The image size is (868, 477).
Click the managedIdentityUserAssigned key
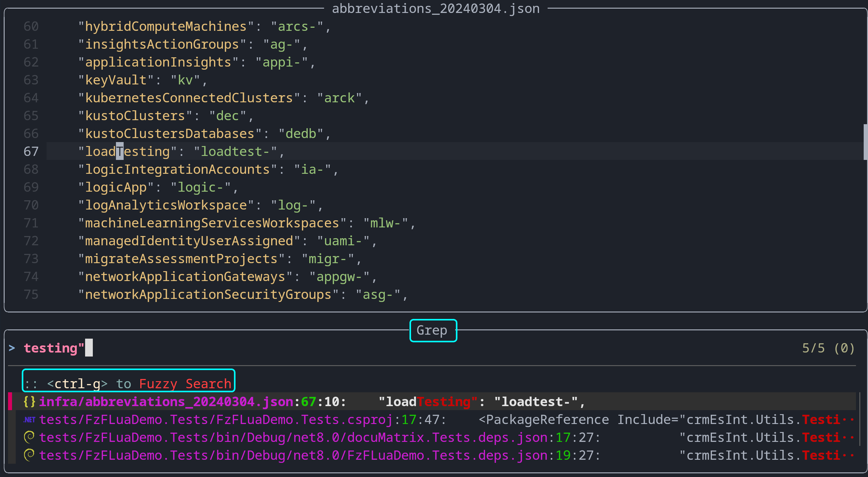coord(189,240)
